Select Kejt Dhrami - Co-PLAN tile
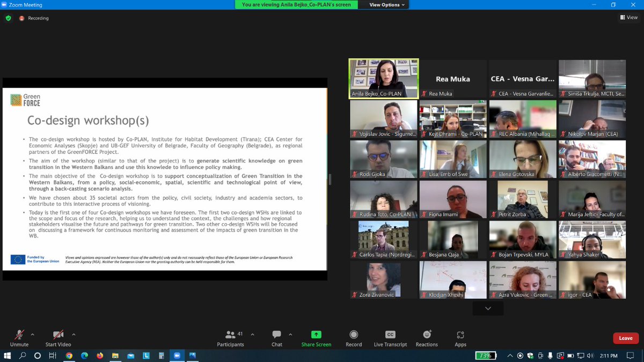The width and height of the screenshot is (644, 362). click(x=453, y=119)
